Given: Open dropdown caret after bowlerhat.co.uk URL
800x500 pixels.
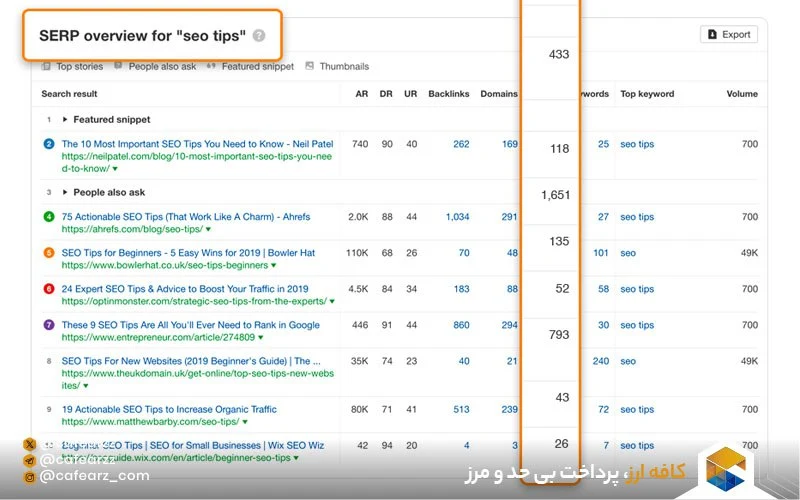Looking at the screenshot, I should [273, 266].
